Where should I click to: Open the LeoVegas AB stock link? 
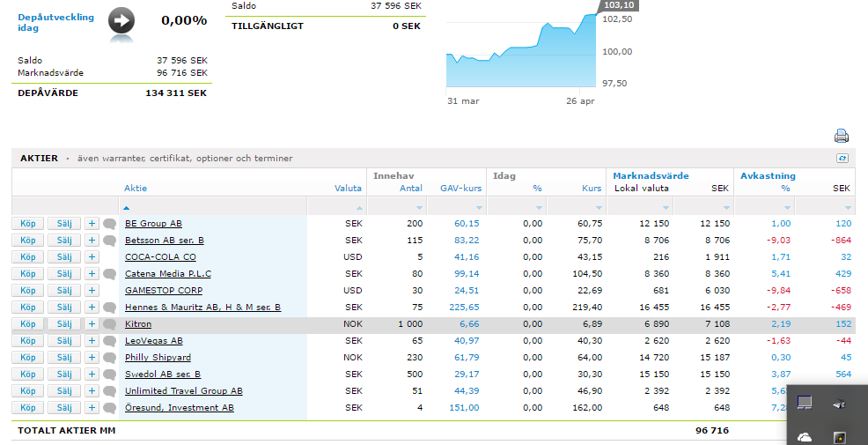[153, 341]
